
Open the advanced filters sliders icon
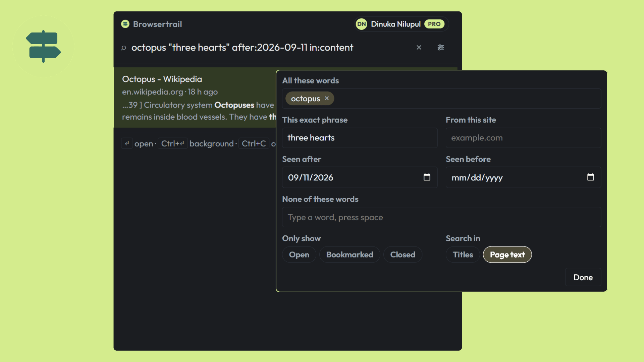[x=441, y=48]
